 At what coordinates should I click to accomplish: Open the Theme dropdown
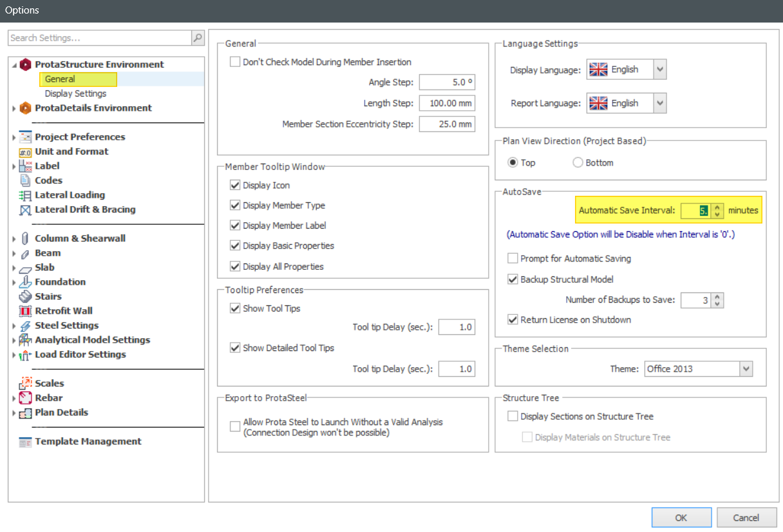pos(745,368)
